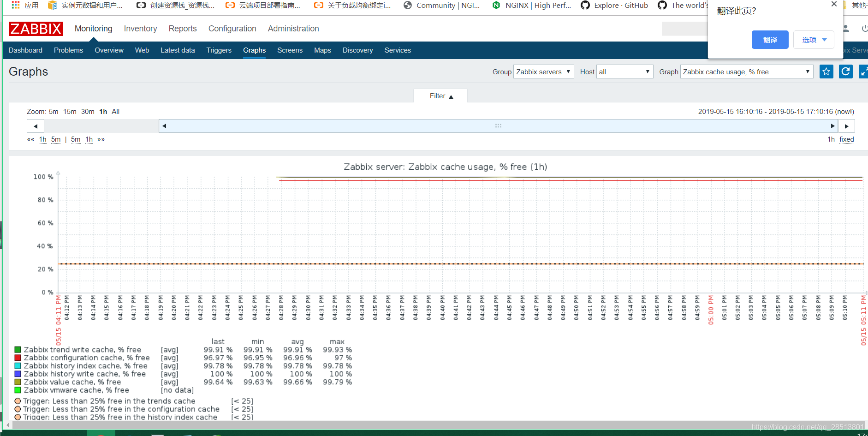Click the search input field in header
Viewport: 868px width, 436px height.
click(685, 29)
